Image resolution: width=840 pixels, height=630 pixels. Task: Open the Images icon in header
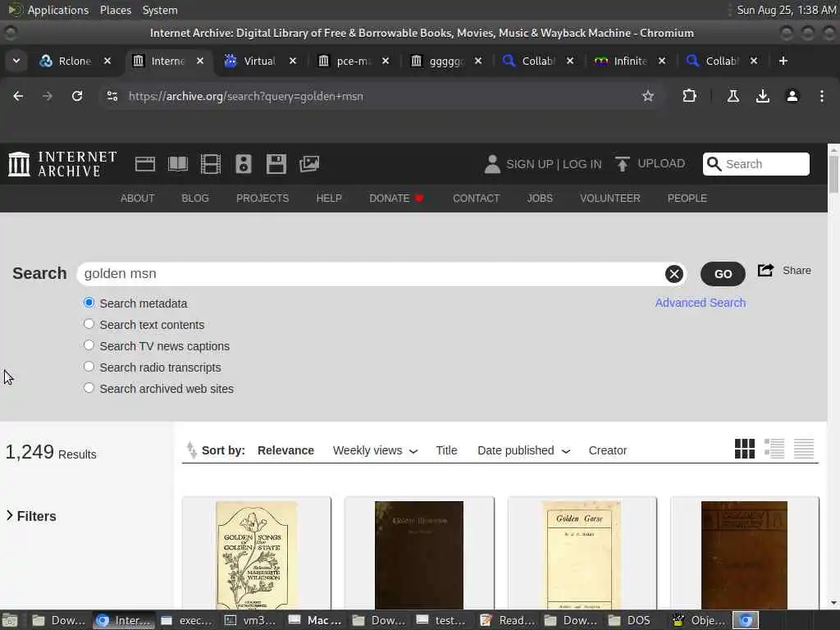pyautogui.click(x=309, y=164)
